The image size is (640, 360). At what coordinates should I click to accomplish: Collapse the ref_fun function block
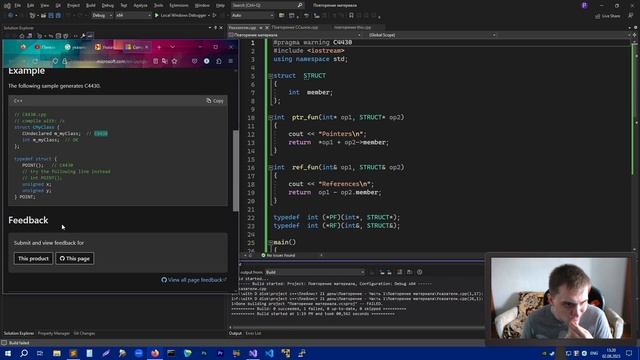coord(270,167)
